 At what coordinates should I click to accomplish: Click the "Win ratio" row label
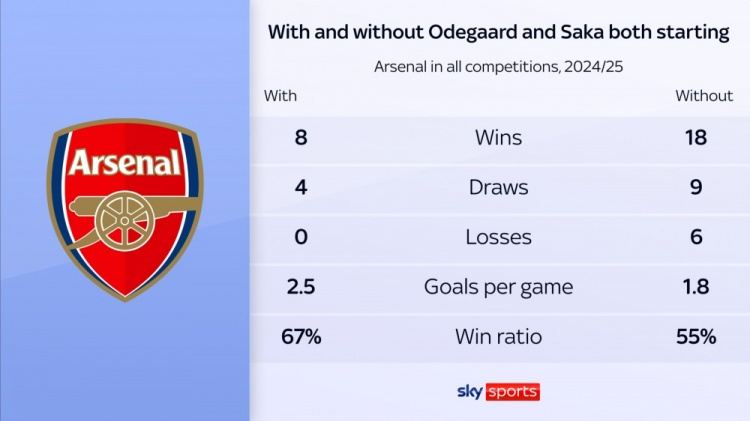tap(498, 337)
